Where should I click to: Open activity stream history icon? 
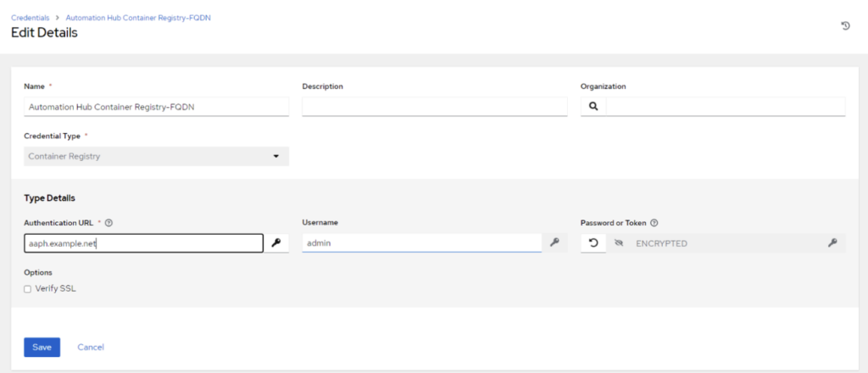point(845,25)
